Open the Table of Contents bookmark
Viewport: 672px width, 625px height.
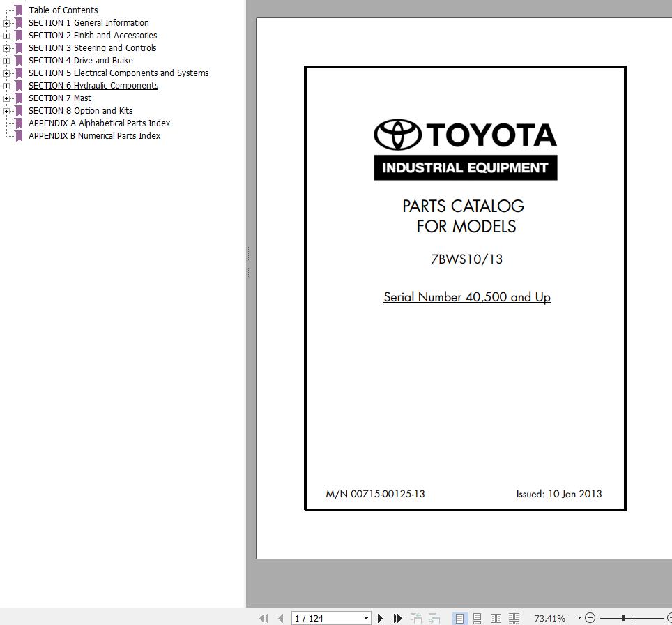(63, 10)
